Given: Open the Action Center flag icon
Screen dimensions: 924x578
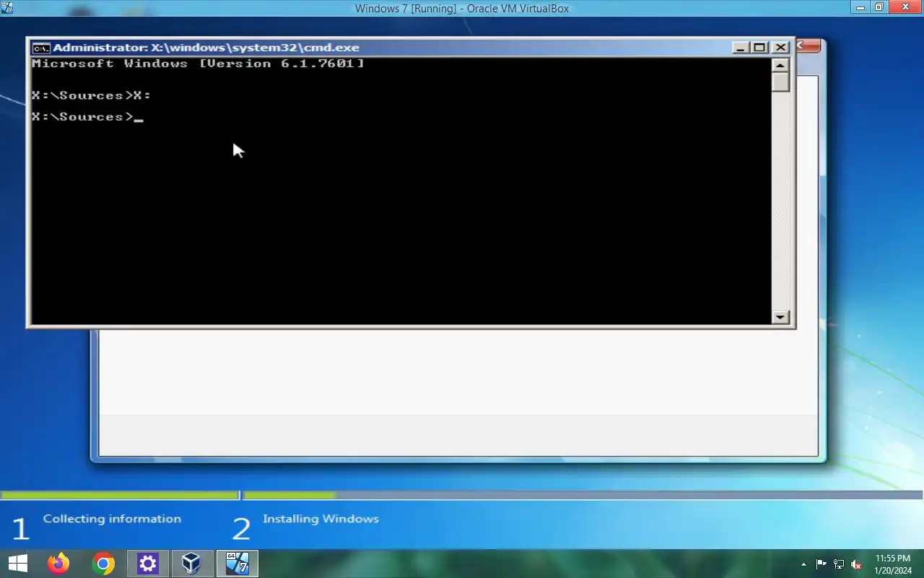Looking at the screenshot, I should [x=821, y=564].
